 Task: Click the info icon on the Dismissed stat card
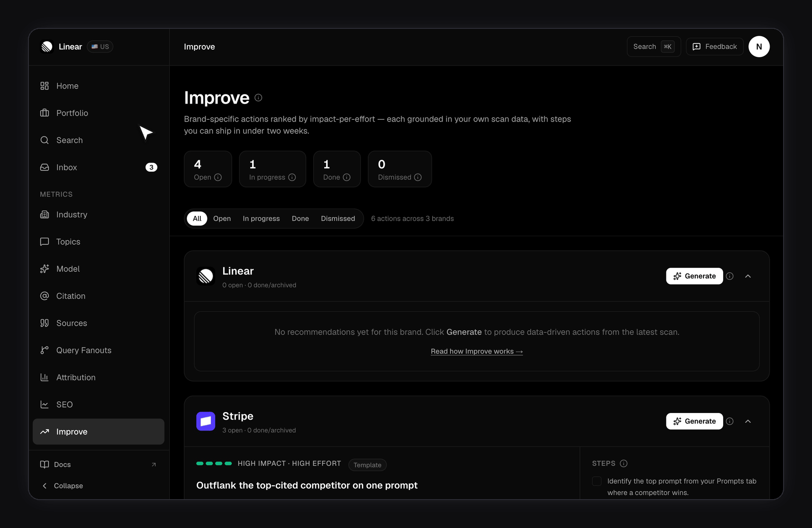pyautogui.click(x=418, y=177)
